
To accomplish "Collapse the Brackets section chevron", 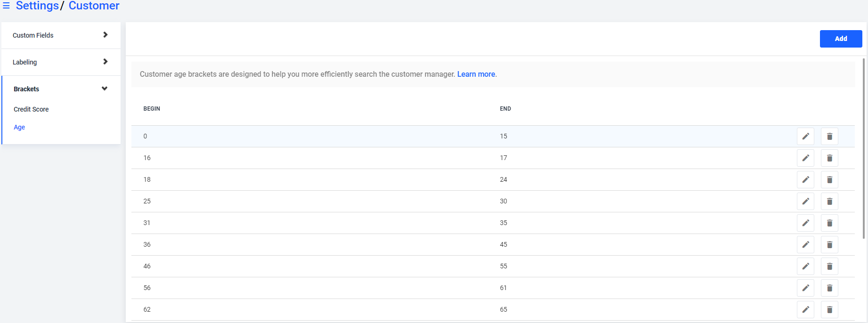I will tap(105, 89).
